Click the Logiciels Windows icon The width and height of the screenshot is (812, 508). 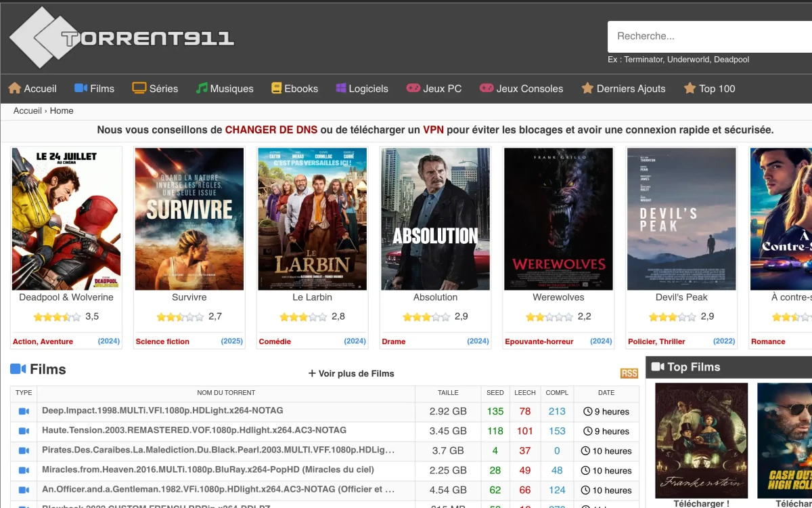click(341, 88)
